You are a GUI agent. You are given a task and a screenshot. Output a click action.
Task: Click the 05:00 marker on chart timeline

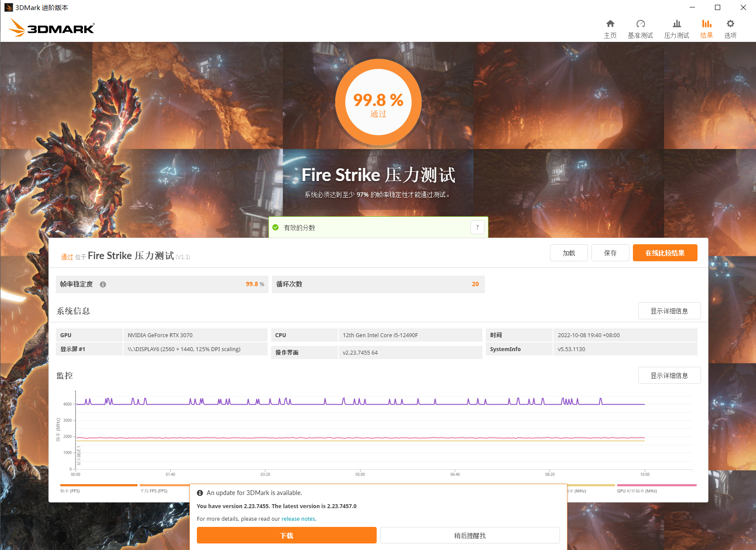360,474
